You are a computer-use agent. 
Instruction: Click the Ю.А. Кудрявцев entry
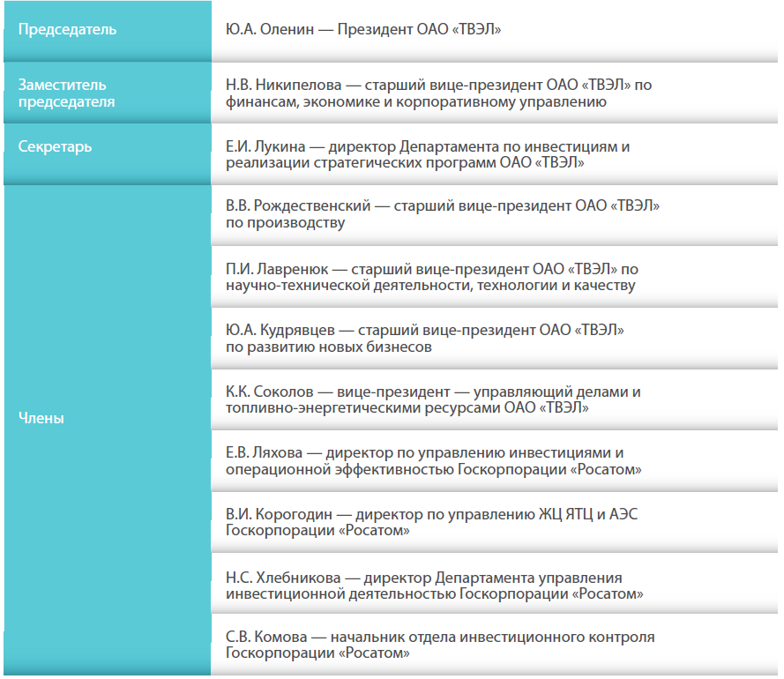[494, 339]
